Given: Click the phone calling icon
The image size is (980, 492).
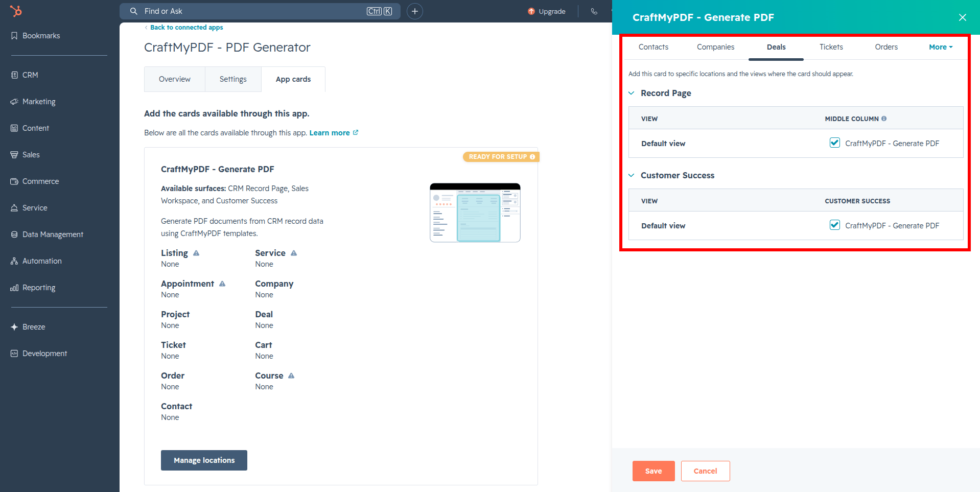Looking at the screenshot, I should tap(594, 11).
